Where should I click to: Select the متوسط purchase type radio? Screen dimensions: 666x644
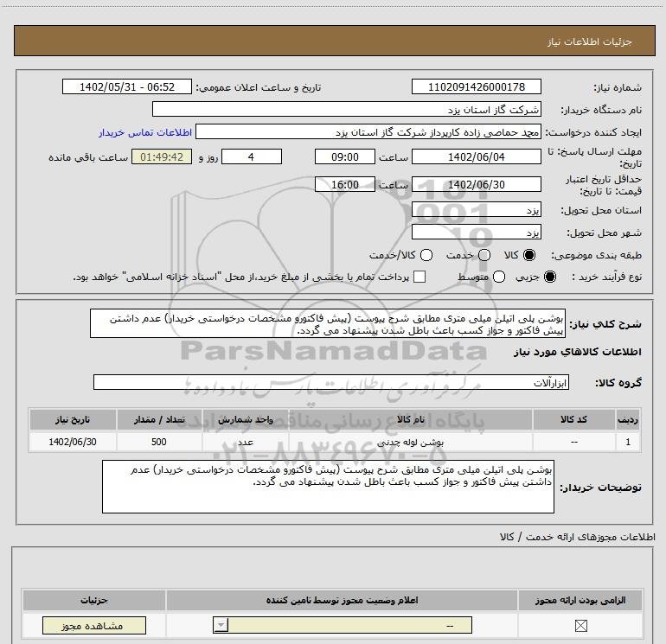click(499, 277)
